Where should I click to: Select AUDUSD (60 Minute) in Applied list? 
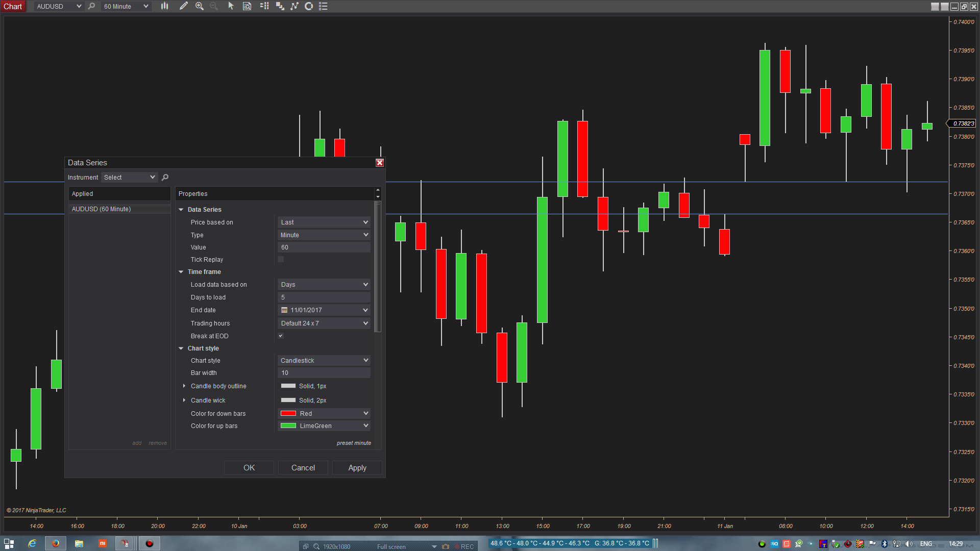(x=102, y=209)
